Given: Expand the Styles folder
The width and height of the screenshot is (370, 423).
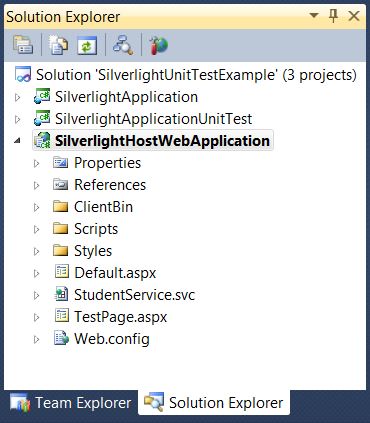Looking at the screenshot, I should (37, 251).
